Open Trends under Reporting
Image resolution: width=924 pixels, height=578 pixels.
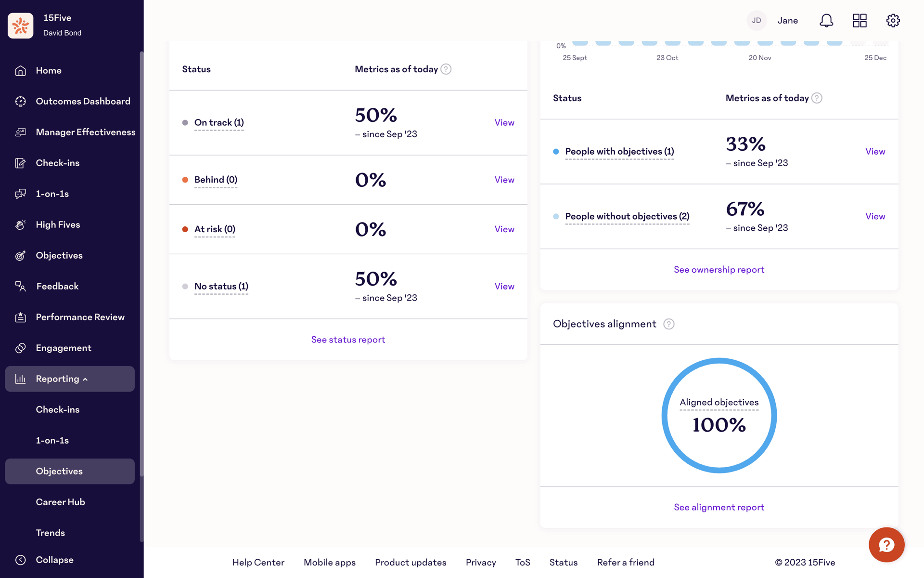(51, 533)
